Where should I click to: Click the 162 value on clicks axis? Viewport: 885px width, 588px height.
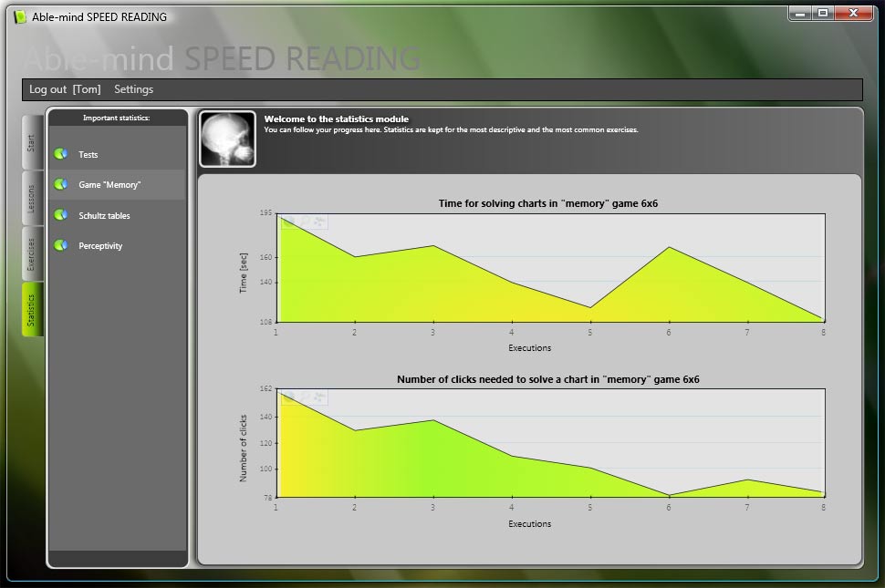[265, 388]
